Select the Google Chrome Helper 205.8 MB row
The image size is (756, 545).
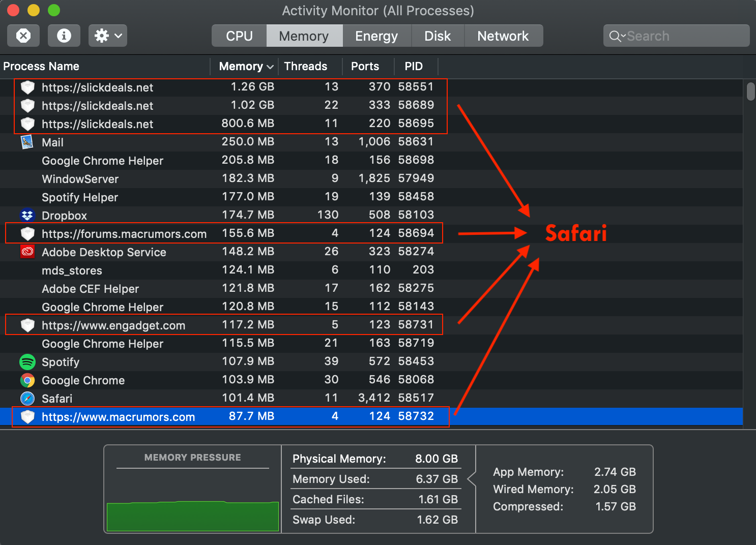[x=371, y=161]
